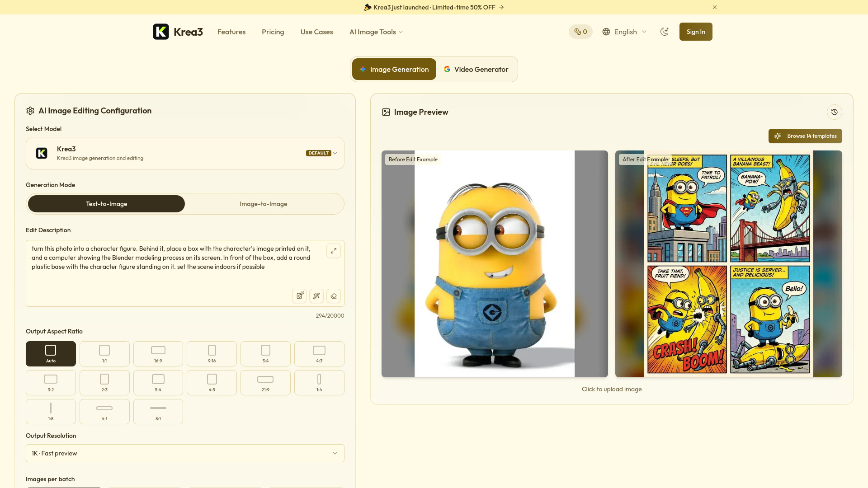Image resolution: width=868 pixels, height=488 pixels.
Task: Choose the 21:9 ultrawide ratio tile
Action: click(265, 383)
